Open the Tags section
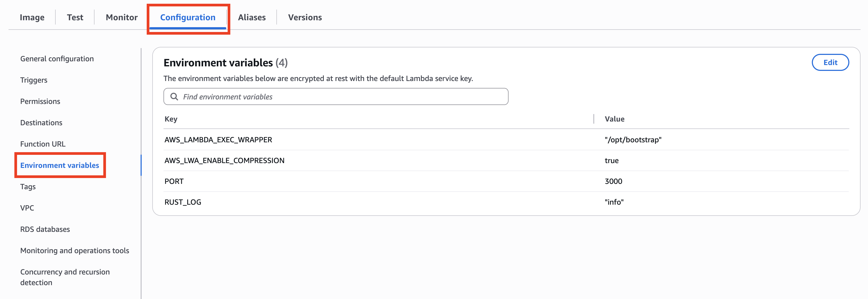 pyautogui.click(x=28, y=187)
